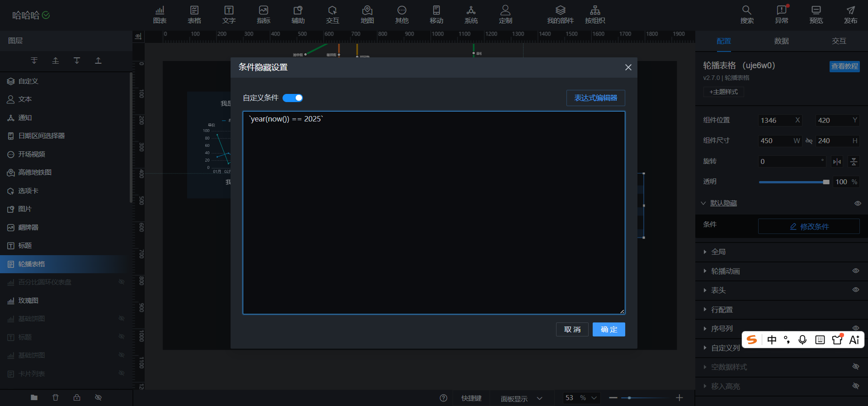
Task: Toggle visibility eye for 空数据样式
Action: click(x=856, y=367)
